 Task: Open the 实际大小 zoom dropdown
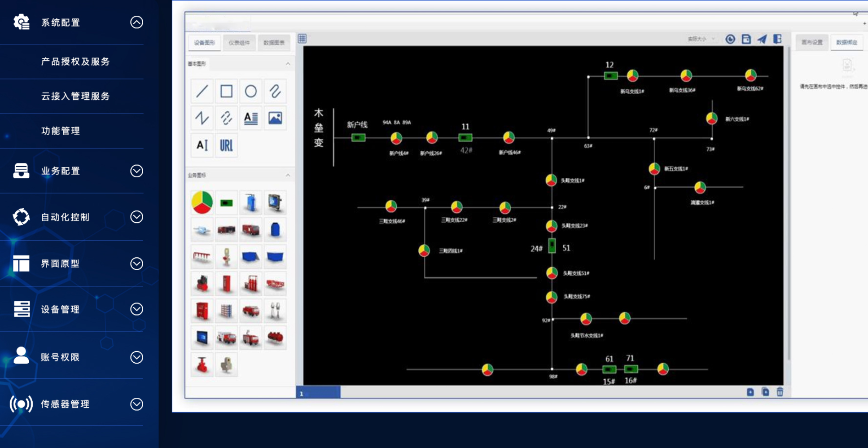[701, 40]
